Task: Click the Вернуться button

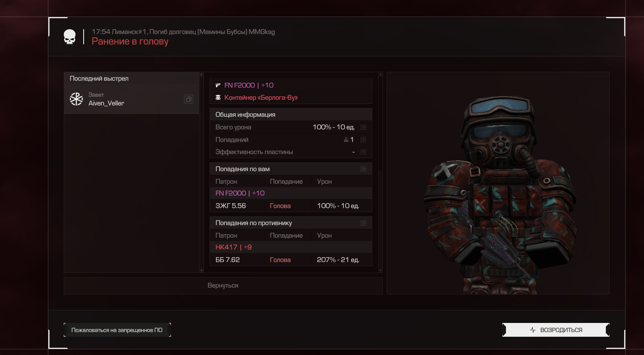Action: coord(223,286)
